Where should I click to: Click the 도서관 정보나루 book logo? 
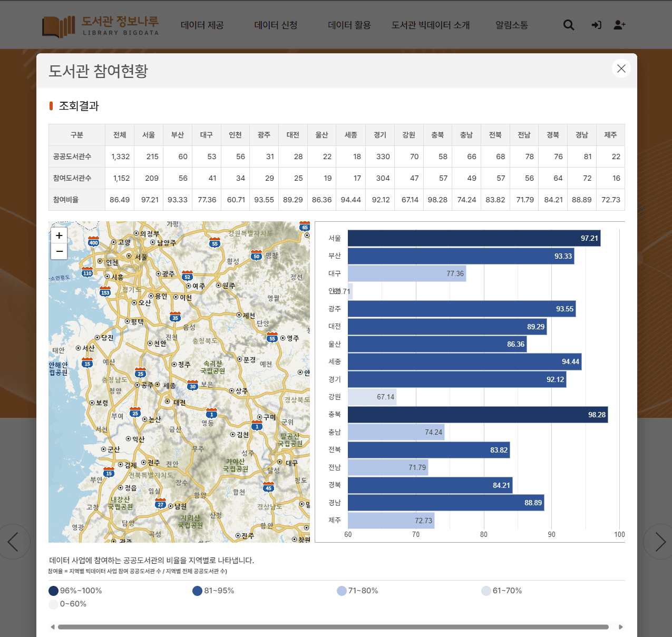(x=100, y=26)
